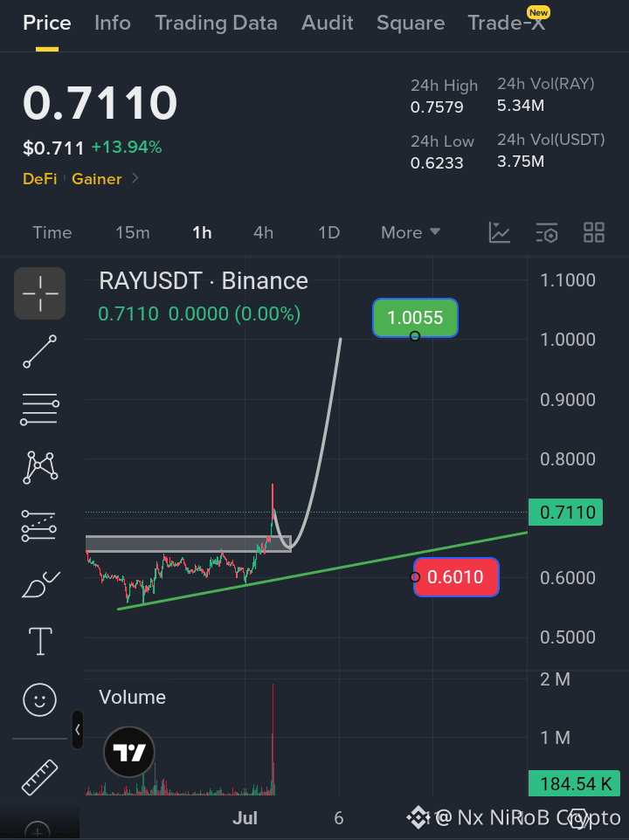Expand the tag list chevron arrow
The image size is (629, 840).
pyautogui.click(x=135, y=178)
